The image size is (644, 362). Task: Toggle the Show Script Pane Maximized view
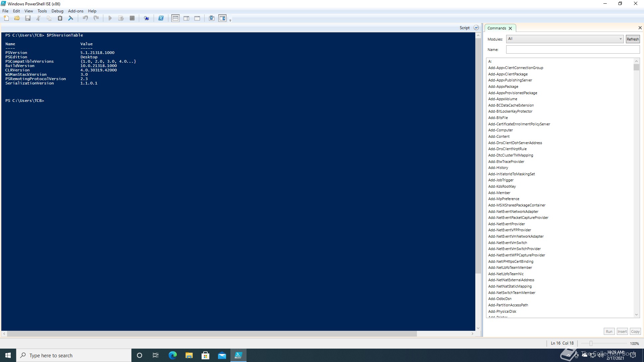coord(197,18)
